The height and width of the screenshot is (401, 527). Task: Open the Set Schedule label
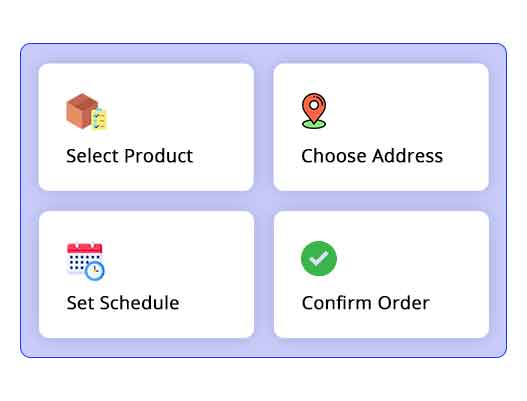(123, 303)
